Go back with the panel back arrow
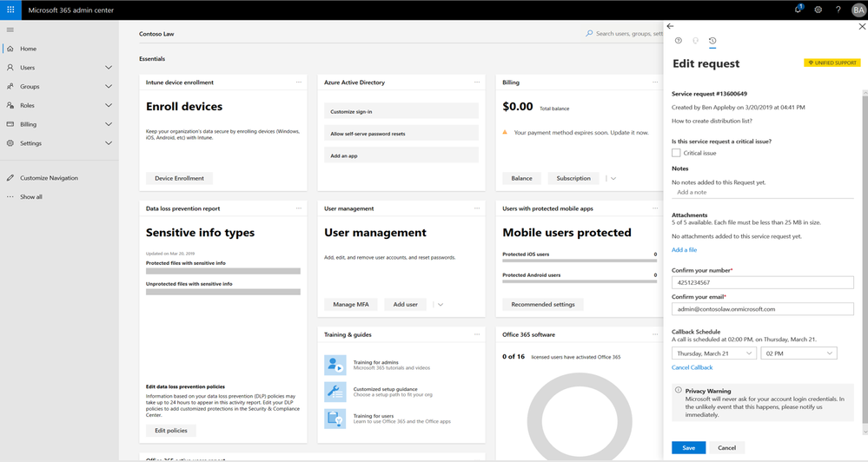 click(x=671, y=26)
